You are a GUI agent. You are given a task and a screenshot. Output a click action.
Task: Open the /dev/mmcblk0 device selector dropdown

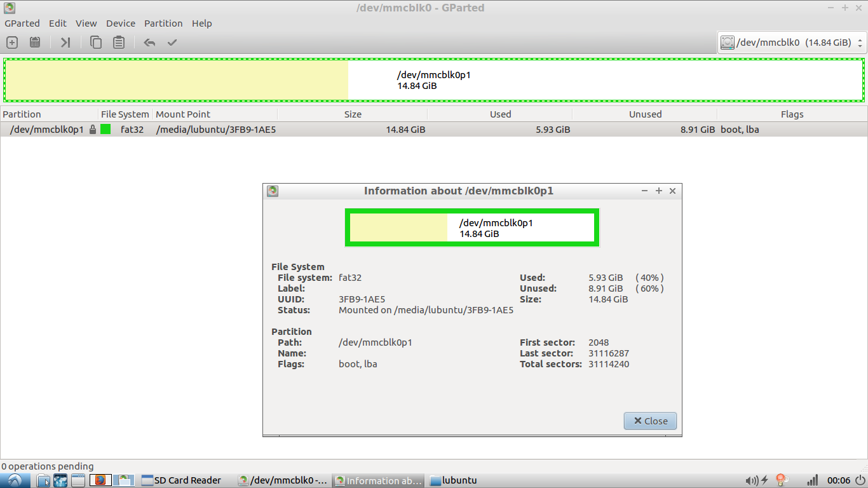(792, 43)
